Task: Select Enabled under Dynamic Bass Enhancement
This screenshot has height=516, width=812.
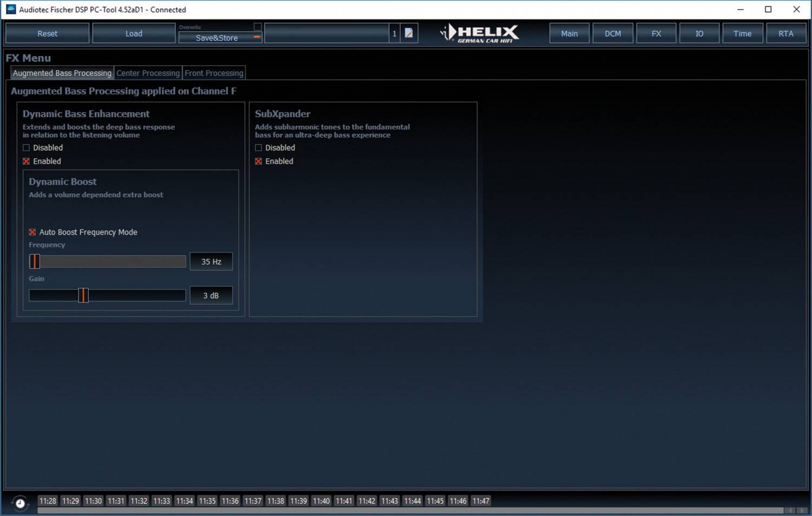Action: click(26, 161)
